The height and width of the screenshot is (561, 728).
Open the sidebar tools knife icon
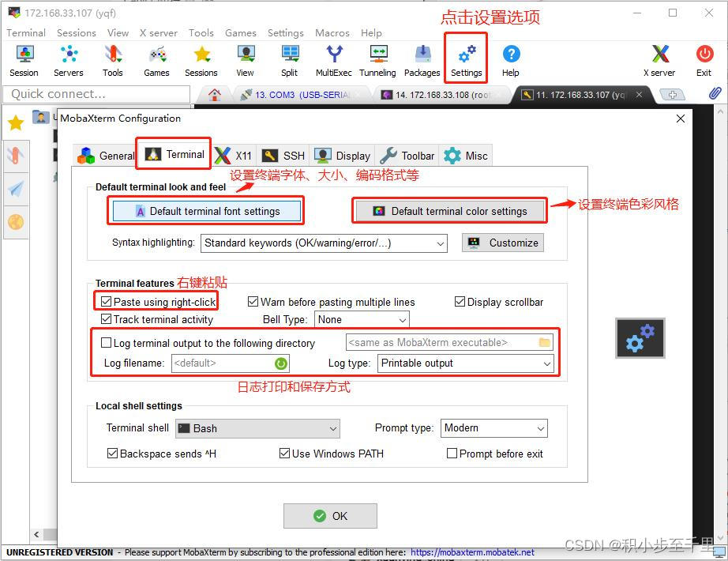pos(16,156)
